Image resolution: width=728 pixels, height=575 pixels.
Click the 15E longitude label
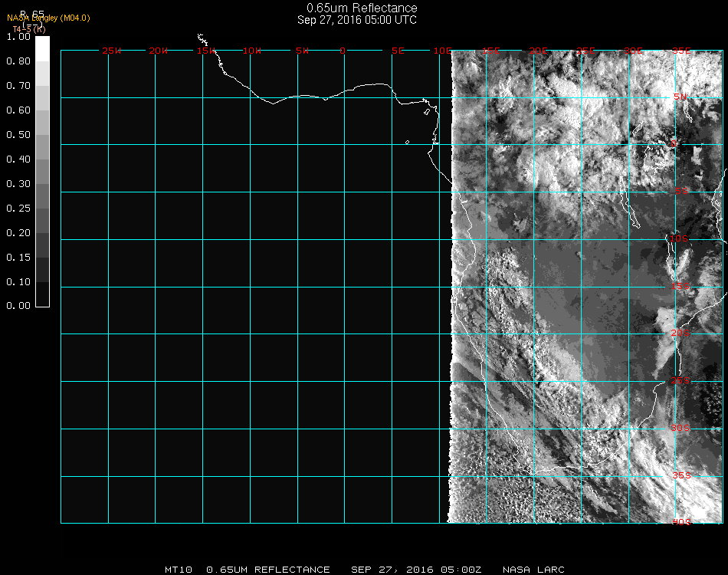(x=490, y=51)
